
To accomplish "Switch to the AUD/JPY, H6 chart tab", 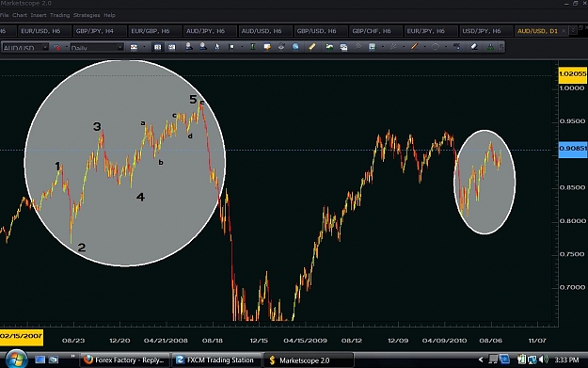I will [210, 31].
